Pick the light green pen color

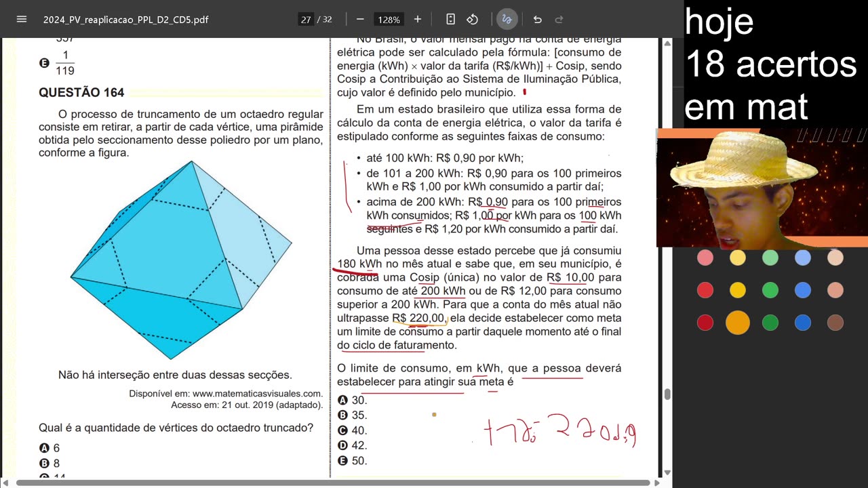click(770, 258)
